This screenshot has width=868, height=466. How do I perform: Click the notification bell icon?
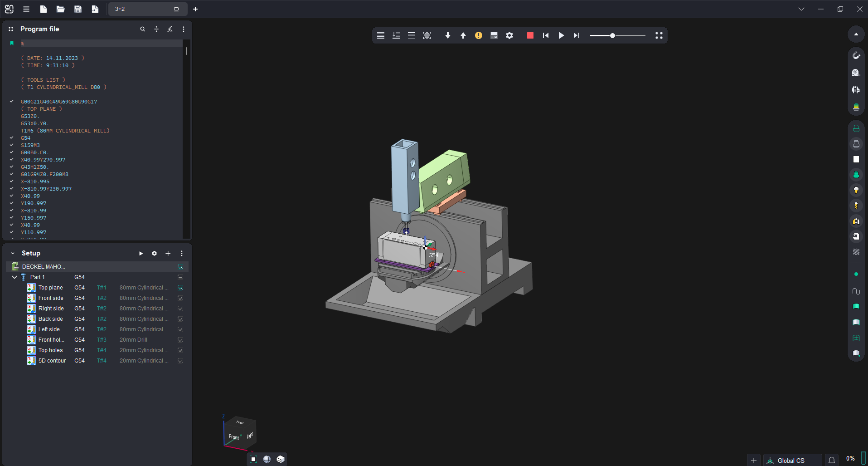(x=832, y=461)
